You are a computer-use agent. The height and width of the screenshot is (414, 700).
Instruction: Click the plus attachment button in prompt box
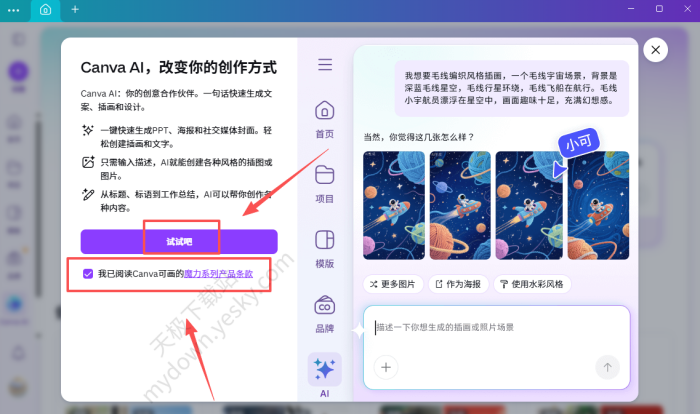coord(386,367)
